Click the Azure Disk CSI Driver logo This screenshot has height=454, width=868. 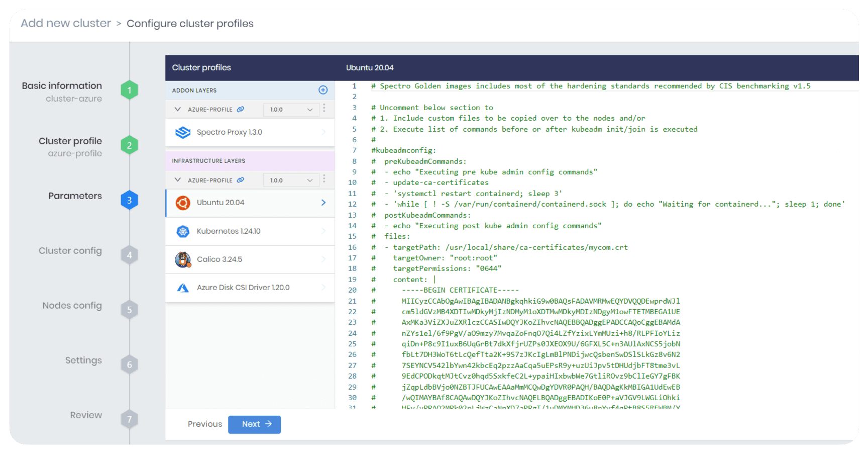tap(183, 288)
